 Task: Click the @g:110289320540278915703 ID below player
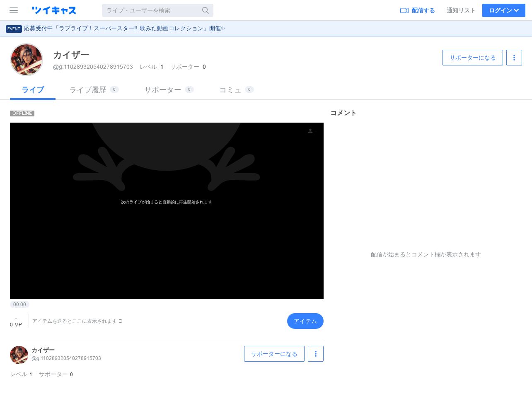(66, 358)
